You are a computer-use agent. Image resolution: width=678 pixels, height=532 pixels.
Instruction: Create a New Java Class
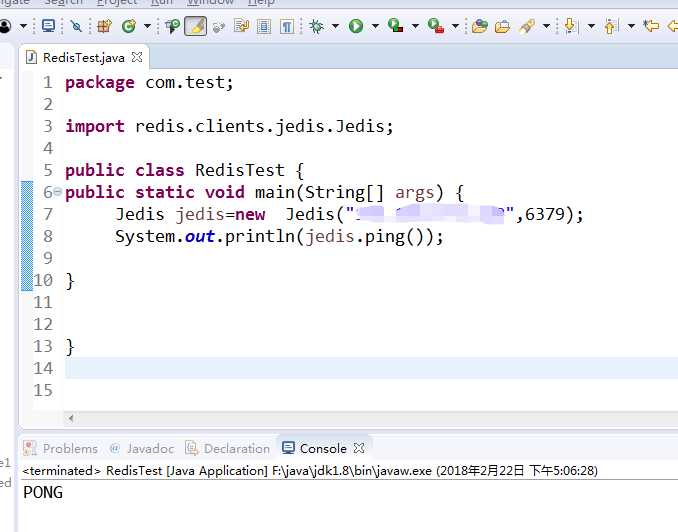pyautogui.click(x=129, y=26)
